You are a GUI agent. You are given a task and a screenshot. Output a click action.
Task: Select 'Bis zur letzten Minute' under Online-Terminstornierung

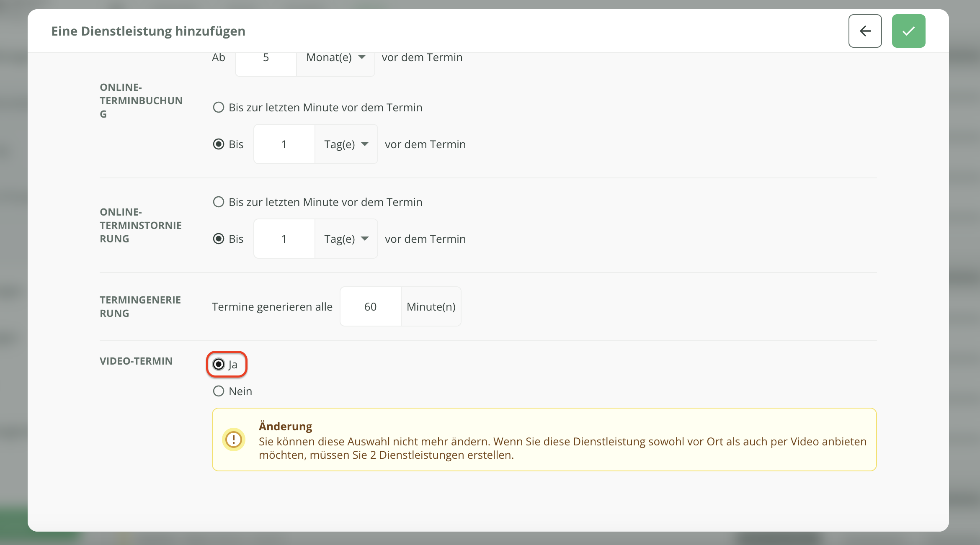click(219, 202)
